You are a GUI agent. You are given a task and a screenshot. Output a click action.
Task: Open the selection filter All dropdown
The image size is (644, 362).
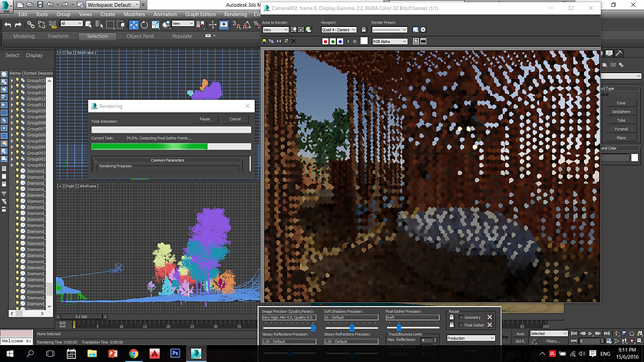(71, 24)
